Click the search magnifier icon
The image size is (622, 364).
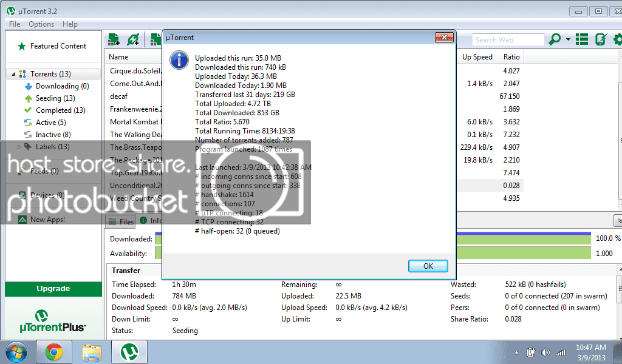pos(555,39)
